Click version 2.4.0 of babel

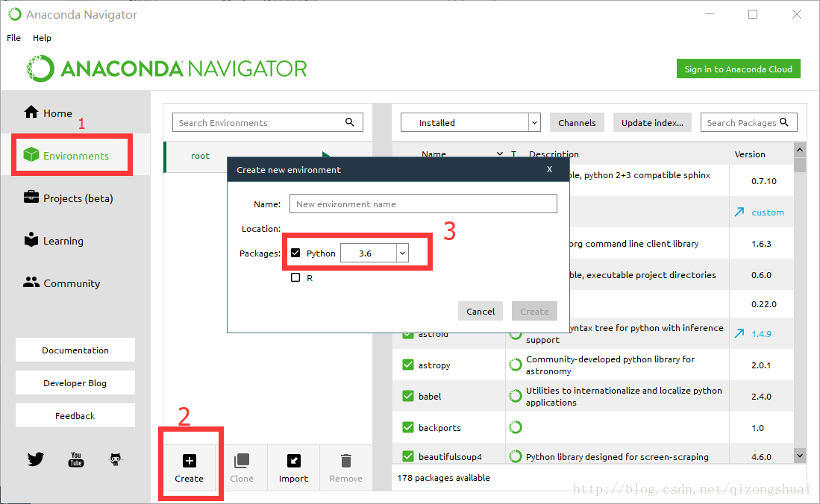pyautogui.click(x=761, y=397)
